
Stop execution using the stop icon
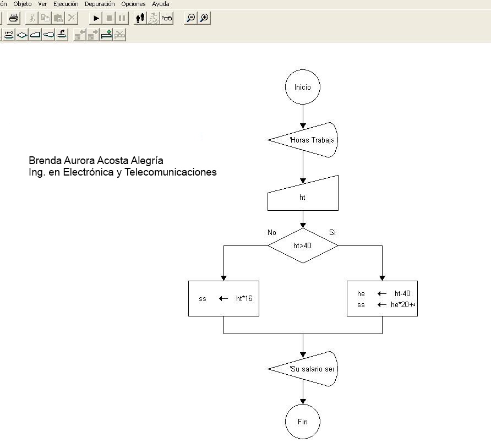[x=108, y=18]
